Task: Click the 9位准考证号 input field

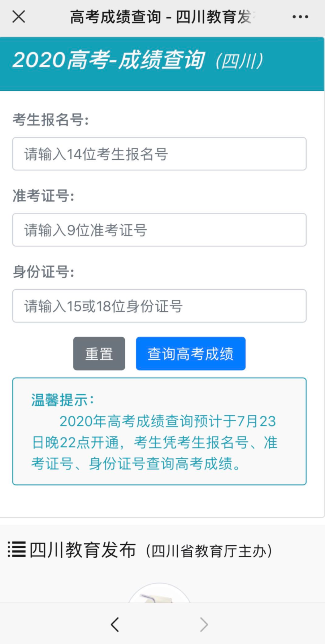Action: point(159,230)
